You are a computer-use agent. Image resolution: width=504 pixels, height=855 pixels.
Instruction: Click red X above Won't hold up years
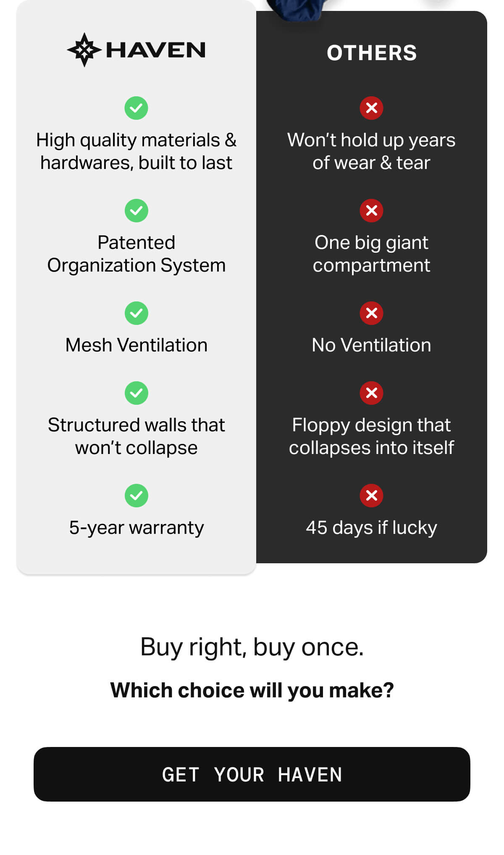click(x=371, y=108)
